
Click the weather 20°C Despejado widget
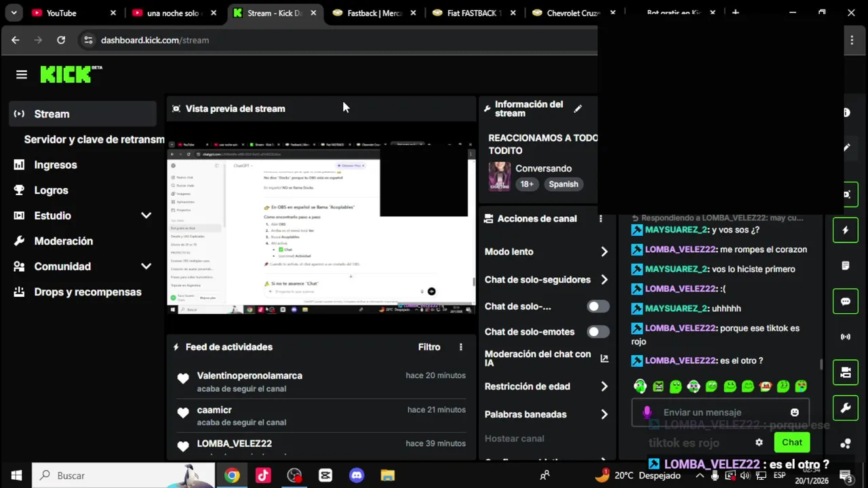[637, 476]
